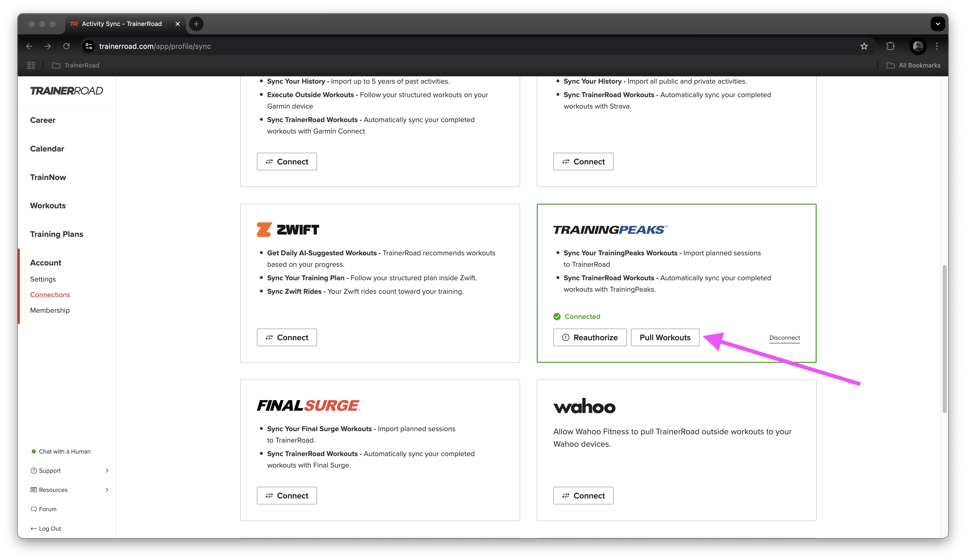Reload the TrainerRoad page

(x=67, y=46)
